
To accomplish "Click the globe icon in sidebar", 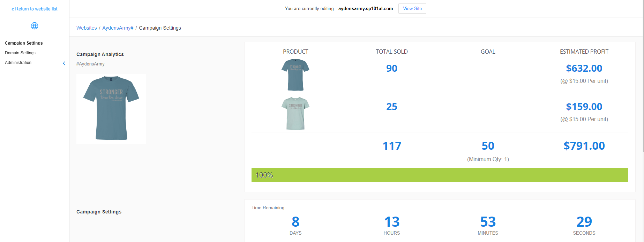I will [35, 26].
